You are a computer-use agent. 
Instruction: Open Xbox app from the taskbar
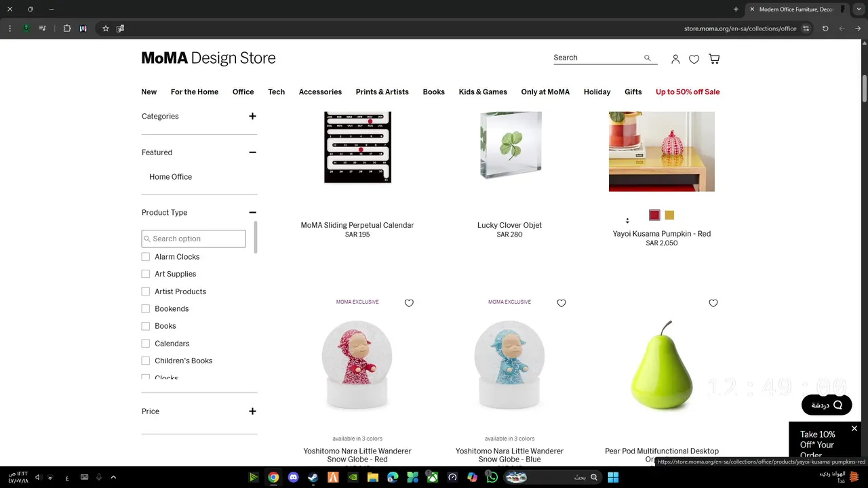(432, 477)
